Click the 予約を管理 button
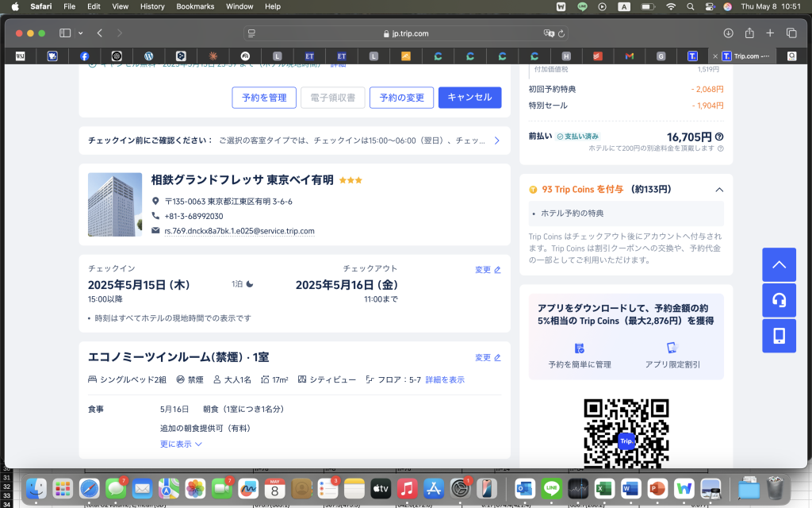The width and height of the screenshot is (812, 508). tap(264, 98)
